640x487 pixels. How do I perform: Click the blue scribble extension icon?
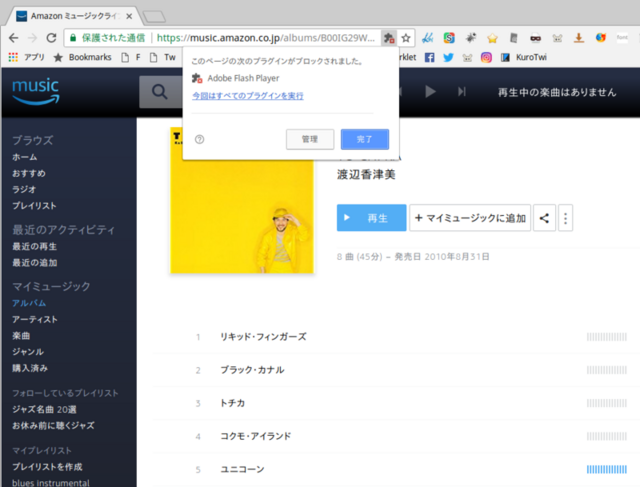(x=427, y=38)
